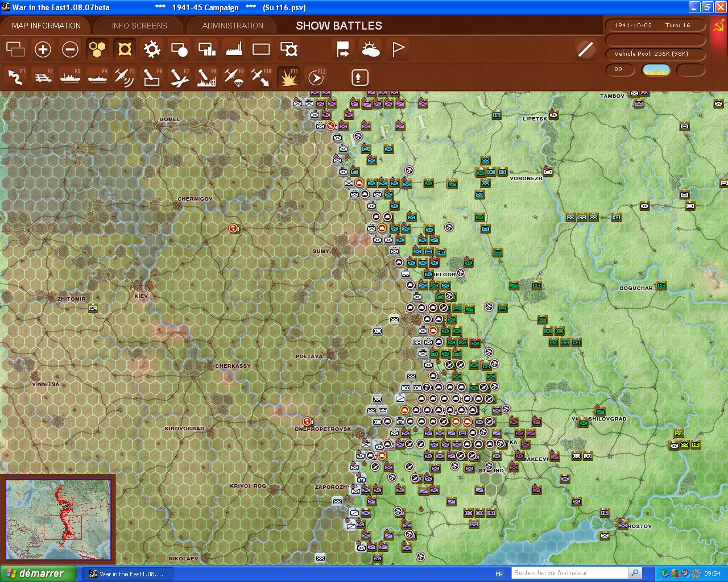Select F4 amphibious transport mode
The image size is (728, 582).
pos(97,77)
